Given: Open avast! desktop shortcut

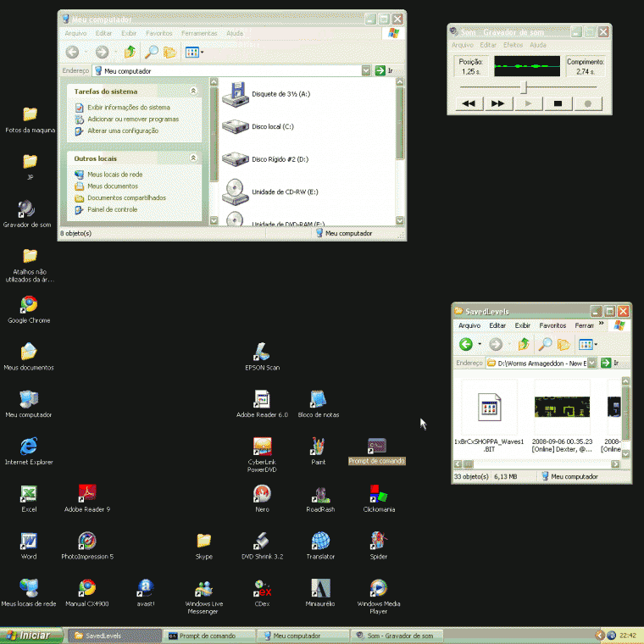Looking at the screenshot, I should tap(146, 592).
